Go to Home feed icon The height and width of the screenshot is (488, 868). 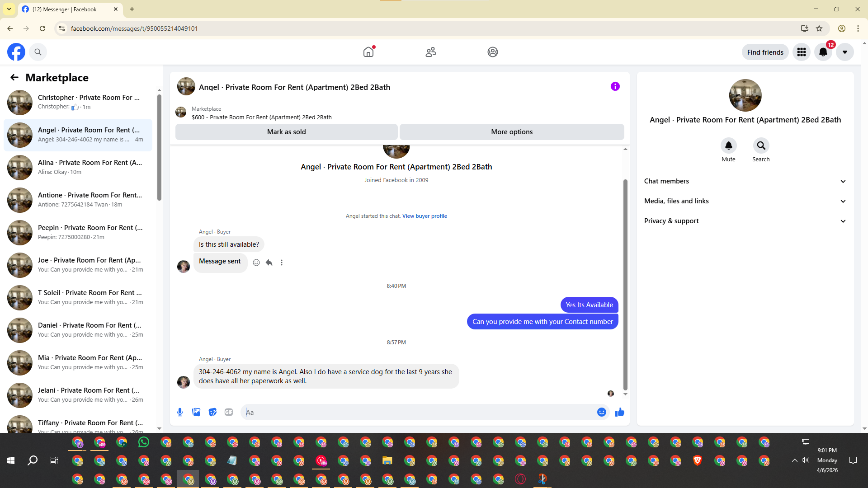tap(368, 52)
